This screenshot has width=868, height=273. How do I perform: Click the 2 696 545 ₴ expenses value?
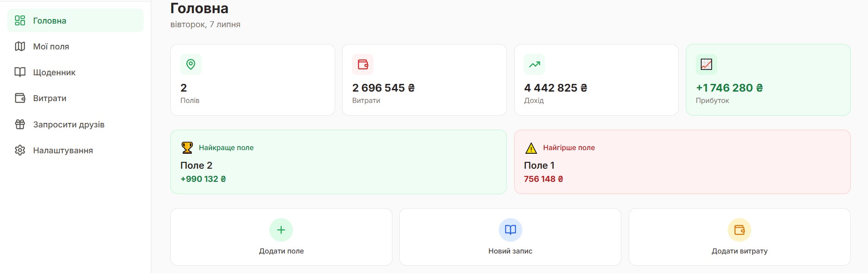click(383, 88)
